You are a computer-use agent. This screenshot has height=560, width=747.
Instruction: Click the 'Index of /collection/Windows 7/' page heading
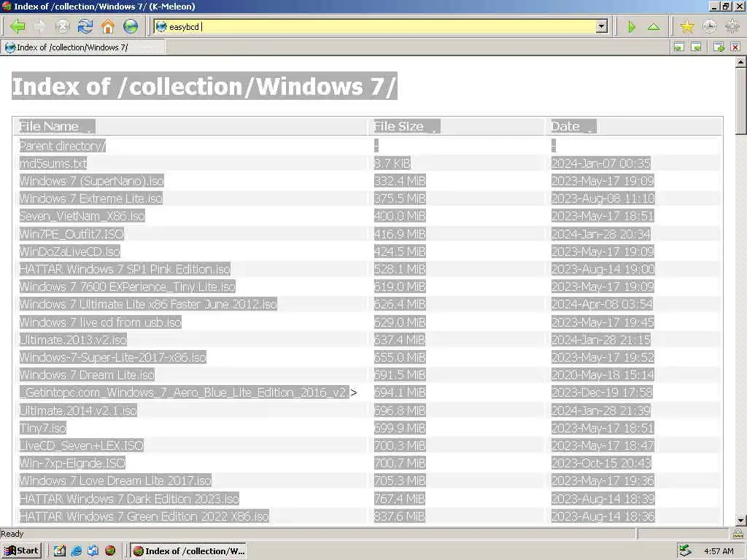(204, 86)
